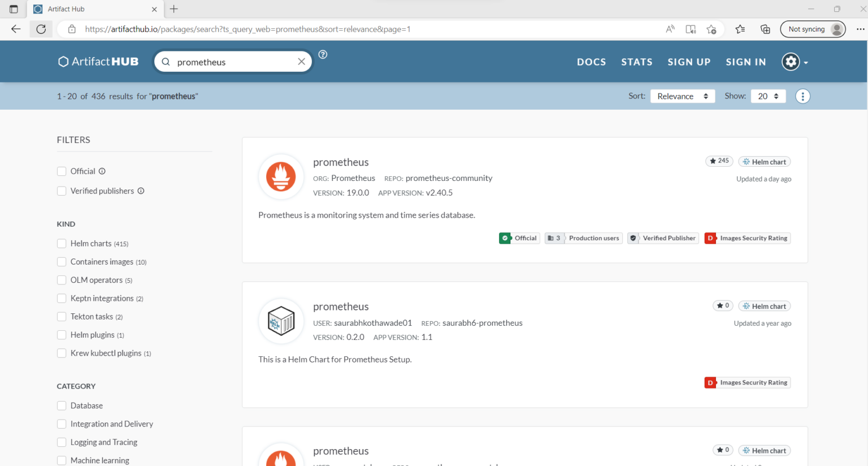Click the three-dot options icon beside Show
This screenshot has height=466, width=868.
[802, 96]
